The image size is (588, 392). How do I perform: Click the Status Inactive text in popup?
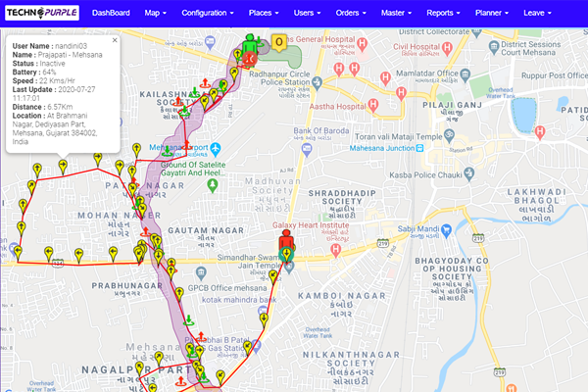[38, 64]
